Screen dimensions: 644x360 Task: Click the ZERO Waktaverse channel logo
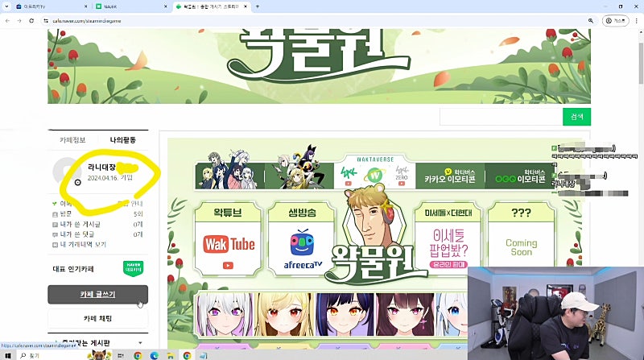(401, 176)
